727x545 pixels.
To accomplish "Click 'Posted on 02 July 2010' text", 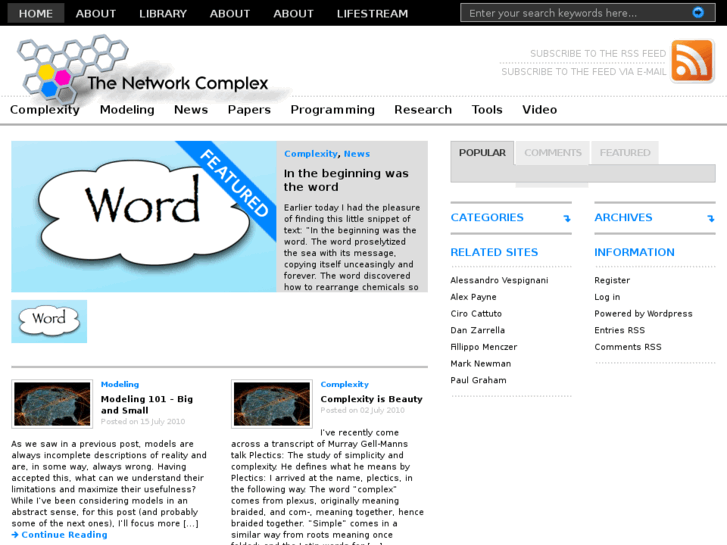I will [x=363, y=410].
